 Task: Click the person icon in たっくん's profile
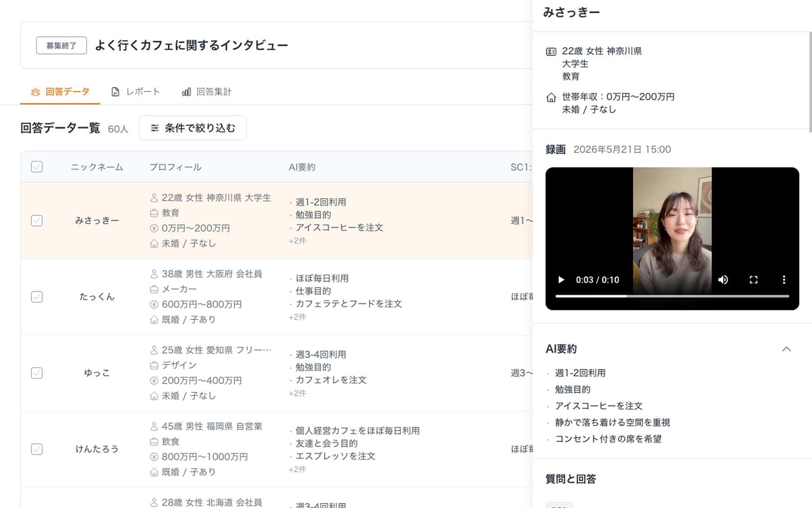pos(154,274)
